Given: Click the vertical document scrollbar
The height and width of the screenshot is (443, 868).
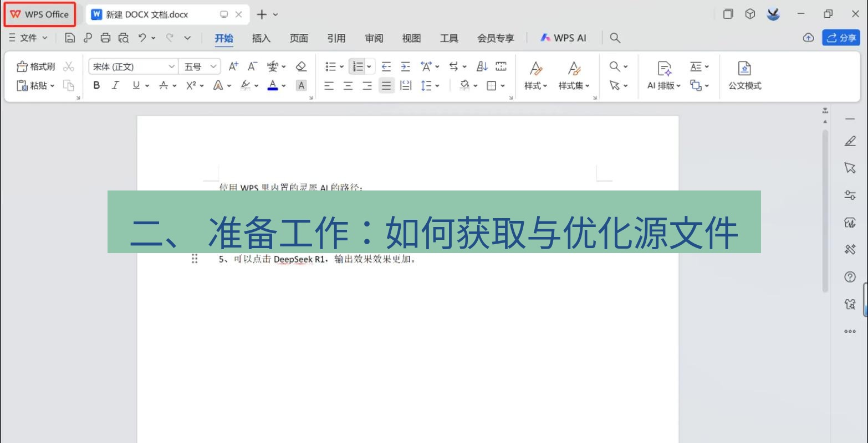Looking at the screenshot, I should (825, 210).
